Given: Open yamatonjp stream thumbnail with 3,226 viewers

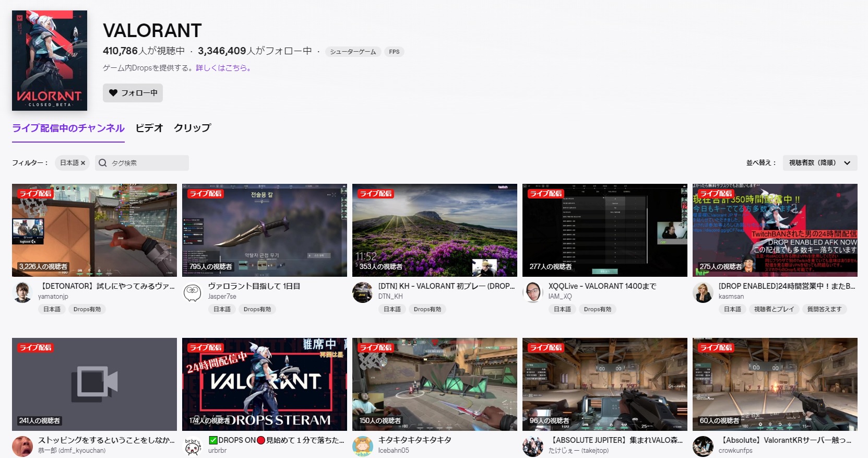Looking at the screenshot, I should point(94,230).
